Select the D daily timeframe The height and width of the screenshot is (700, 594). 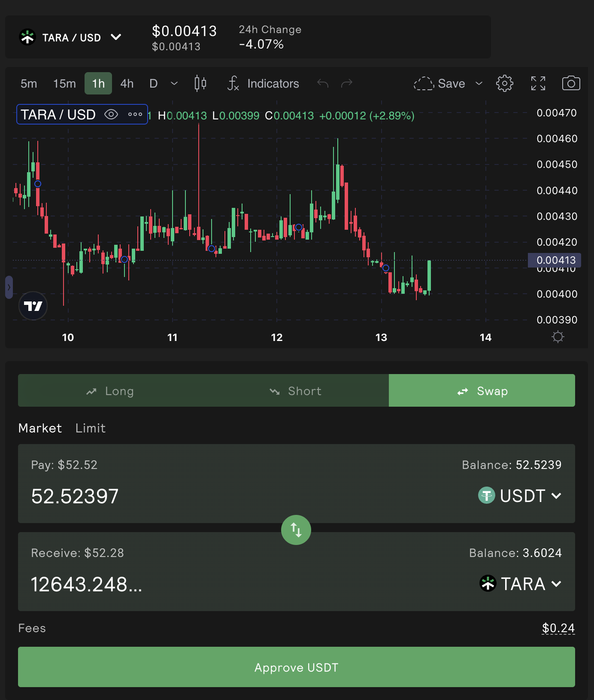(x=153, y=83)
